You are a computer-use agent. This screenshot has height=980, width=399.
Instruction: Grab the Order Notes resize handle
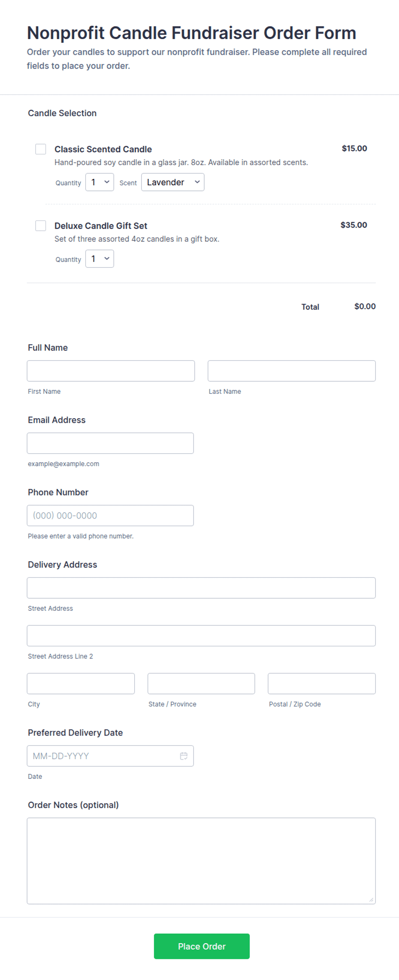coord(371,900)
